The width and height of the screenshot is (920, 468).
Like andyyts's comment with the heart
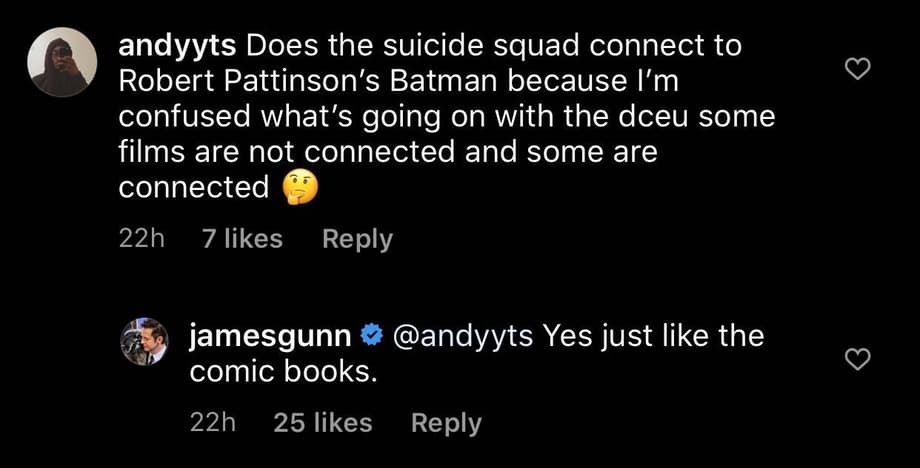pos(858,69)
